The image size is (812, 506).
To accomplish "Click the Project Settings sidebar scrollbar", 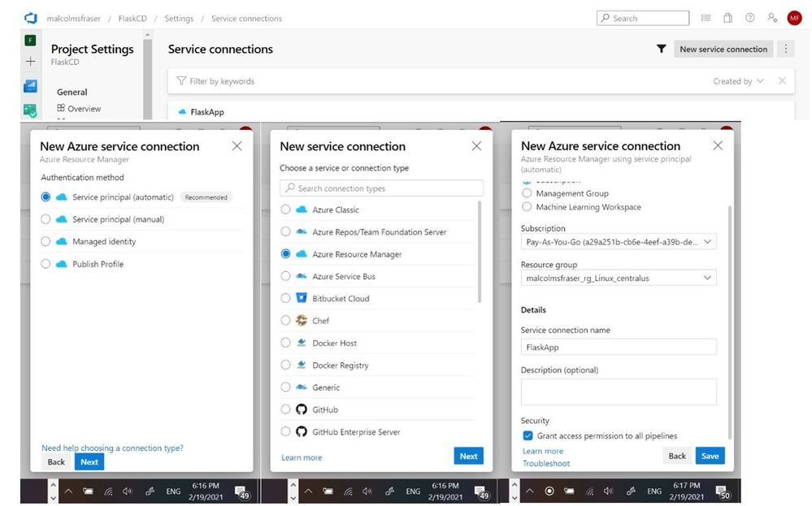I will click(148, 78).
